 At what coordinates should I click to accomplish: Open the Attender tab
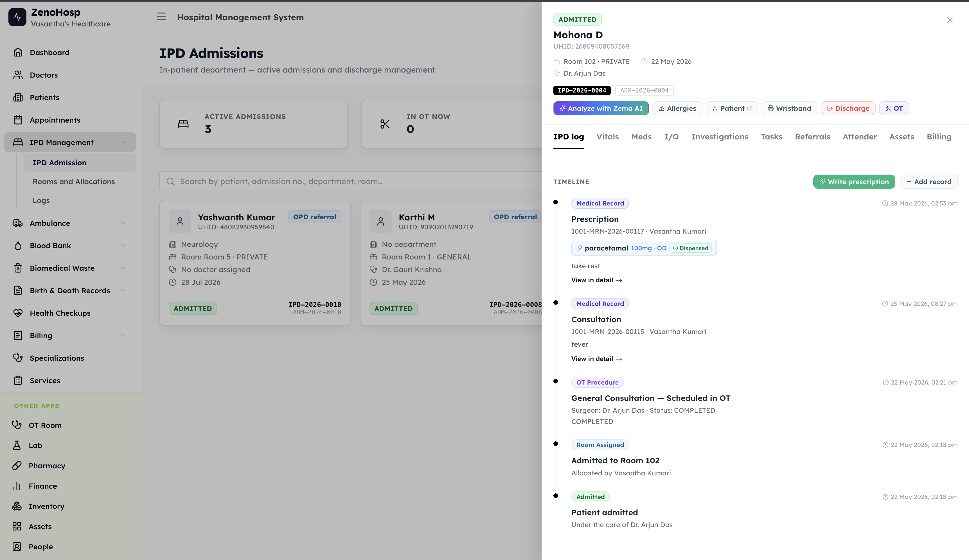[x=859, y=137]
